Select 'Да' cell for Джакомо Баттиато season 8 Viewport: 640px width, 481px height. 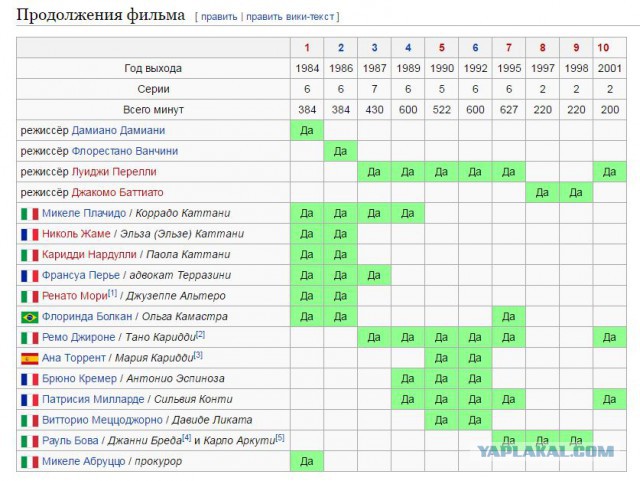point(542,192)
